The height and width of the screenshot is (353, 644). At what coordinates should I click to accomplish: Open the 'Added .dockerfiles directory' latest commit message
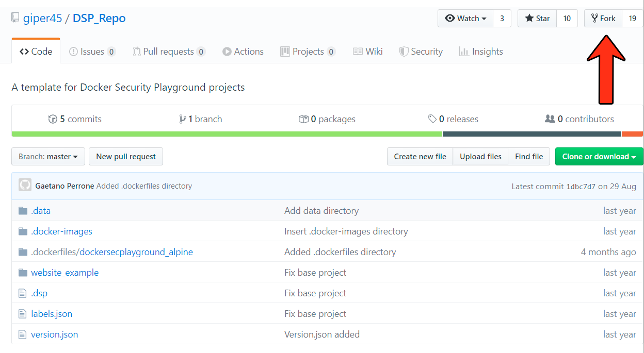144,186
